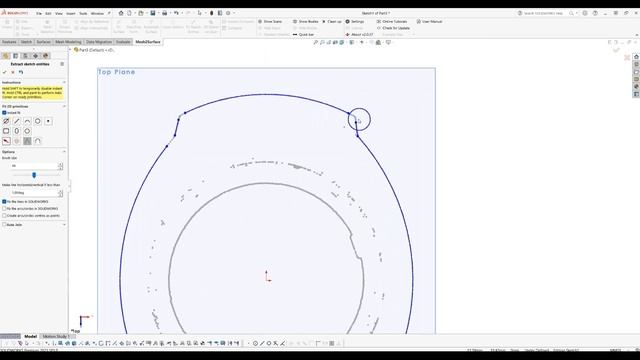Click the Quick bar button
Viewport: 640px width, 360px height.
[x=303, y=35]
